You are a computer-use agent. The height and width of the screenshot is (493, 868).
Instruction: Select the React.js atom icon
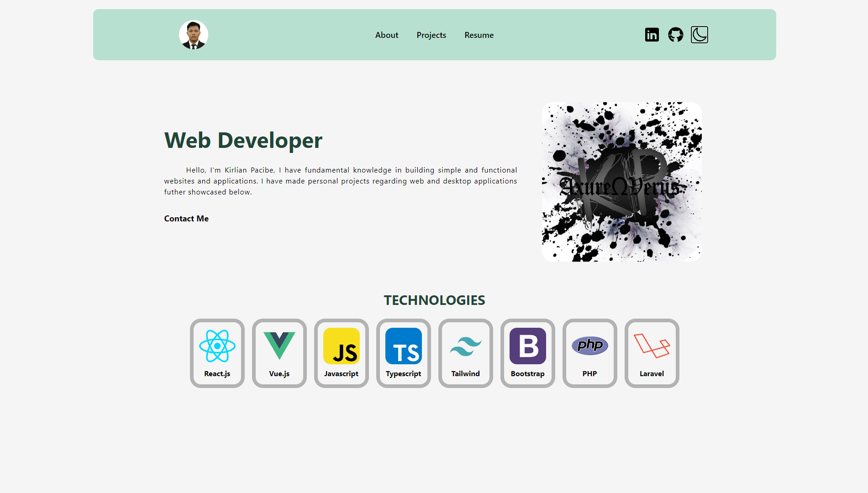[217, 346]
